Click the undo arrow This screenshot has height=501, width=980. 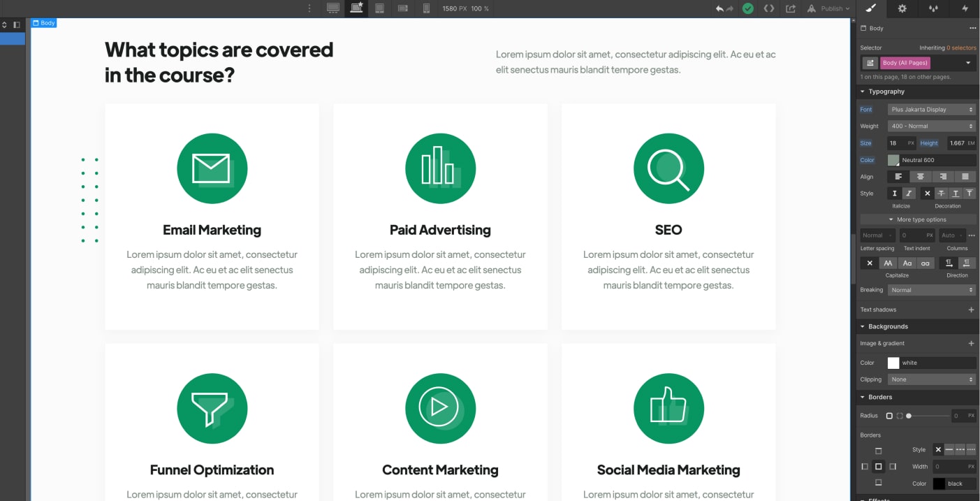[x=719, y=8]
